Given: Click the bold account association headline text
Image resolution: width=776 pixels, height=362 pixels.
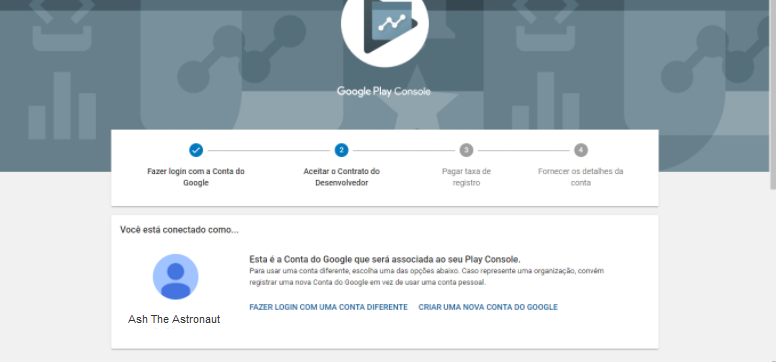Looking at the screenshot, I should click(x=385, y=259).
